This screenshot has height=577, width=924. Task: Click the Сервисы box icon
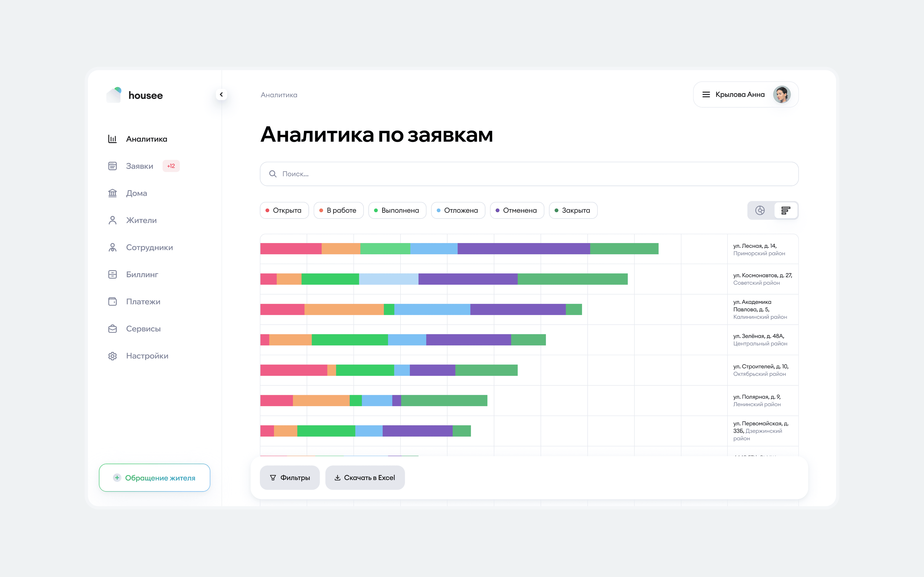pos(112,328)
